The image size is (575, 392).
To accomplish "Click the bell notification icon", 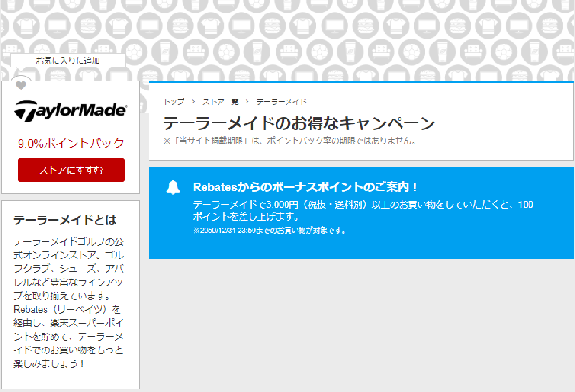I will (173, 187).
